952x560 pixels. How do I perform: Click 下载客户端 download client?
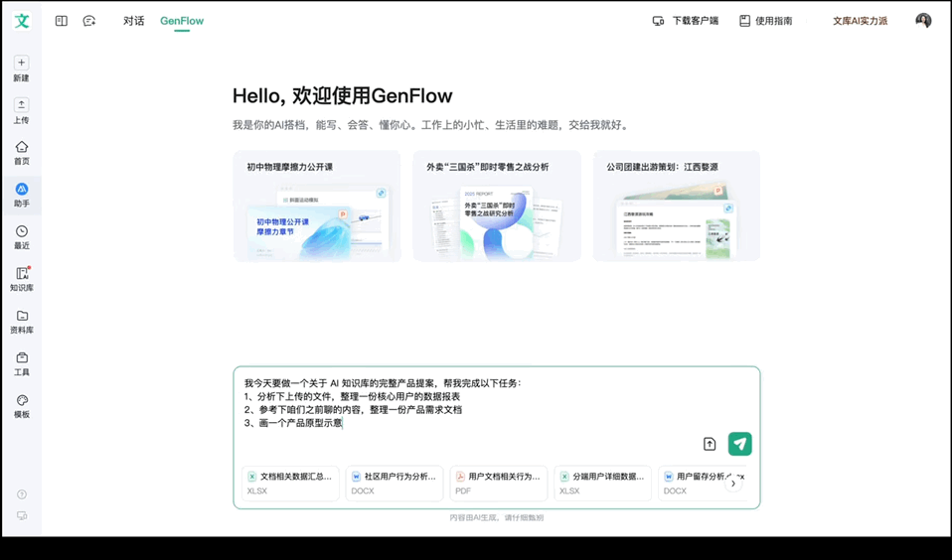pyautogui.click(x=686, y=21)
